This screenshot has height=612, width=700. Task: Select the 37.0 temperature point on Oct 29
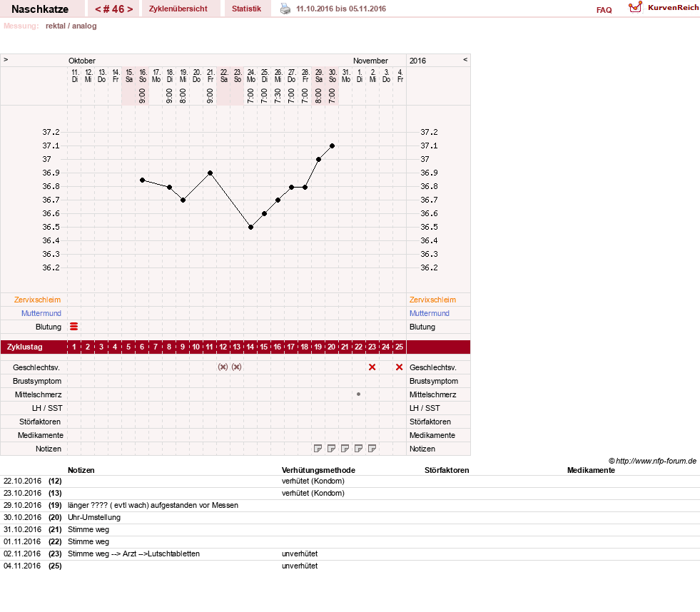[318, 159]
